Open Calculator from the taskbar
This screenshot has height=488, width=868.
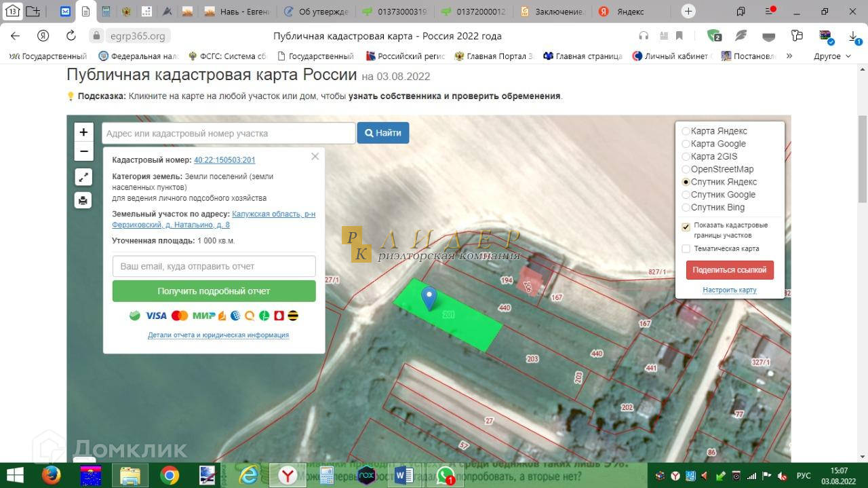click(x=327, y=475)
